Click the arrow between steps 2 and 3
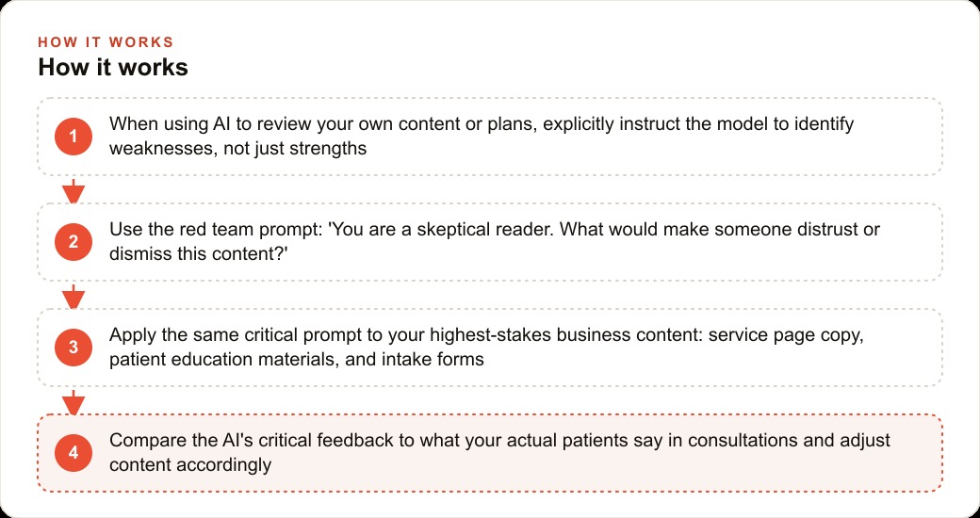Screen dimensions: 980x518 pos(73,296)
